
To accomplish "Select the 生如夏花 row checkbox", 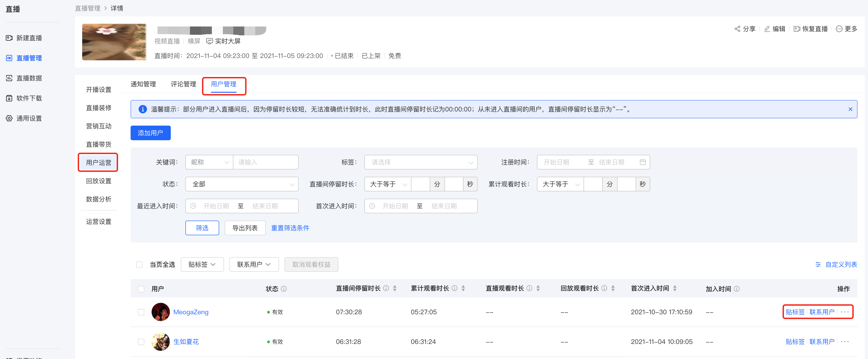I will point(141,342).
